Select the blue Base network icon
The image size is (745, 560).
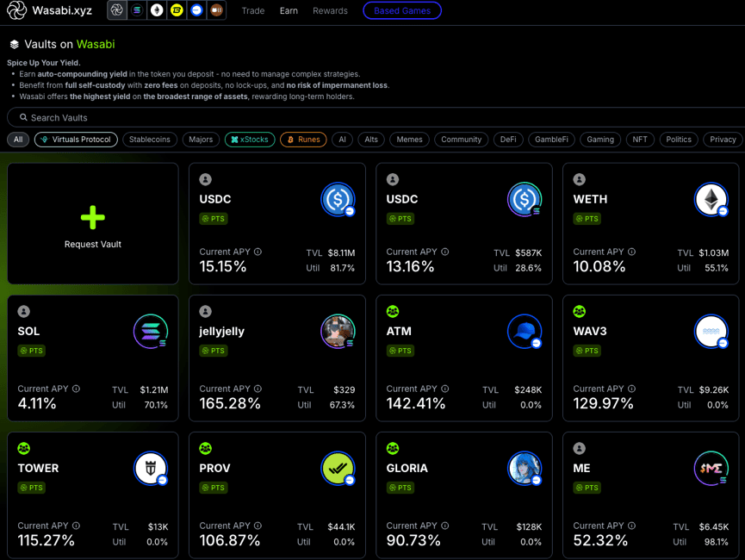tap(196, 10)
